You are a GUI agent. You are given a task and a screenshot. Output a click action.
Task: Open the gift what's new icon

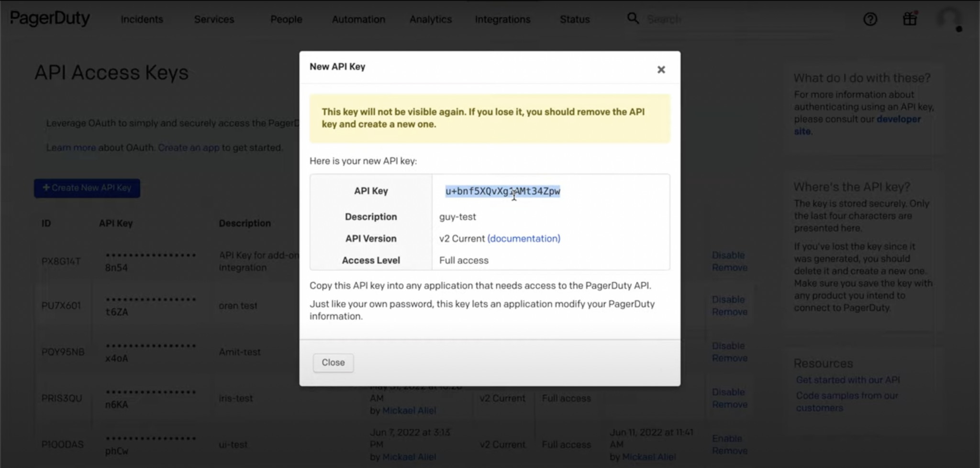tap(910, 19)
